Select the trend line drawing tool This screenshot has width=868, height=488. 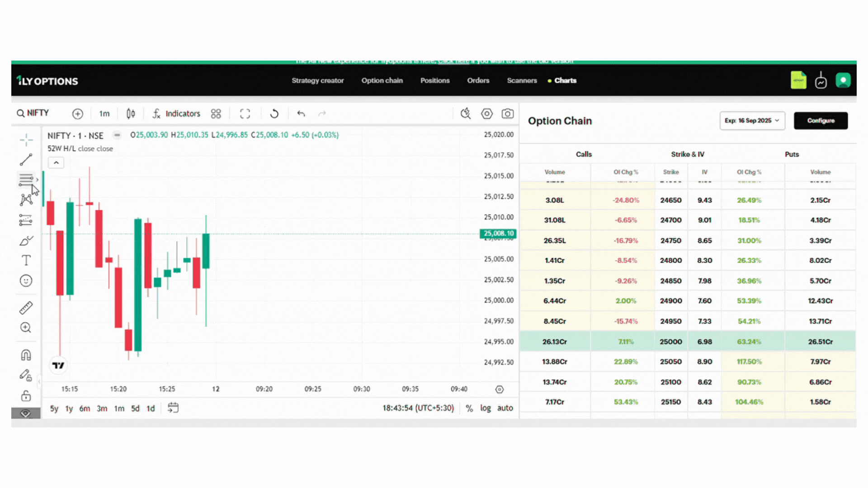click(26, 160)
